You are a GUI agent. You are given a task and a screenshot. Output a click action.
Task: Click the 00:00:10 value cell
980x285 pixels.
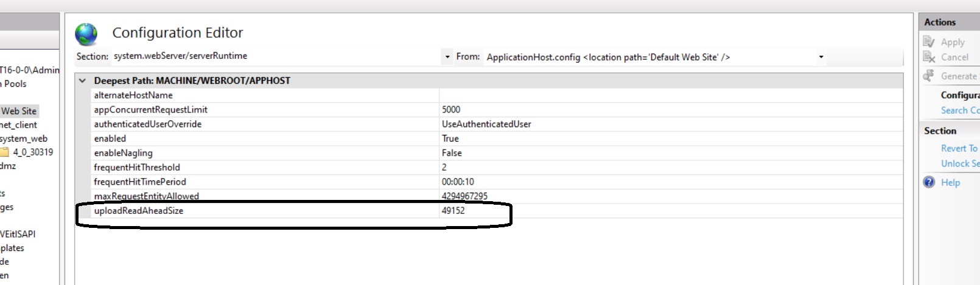tap(671, 182)
